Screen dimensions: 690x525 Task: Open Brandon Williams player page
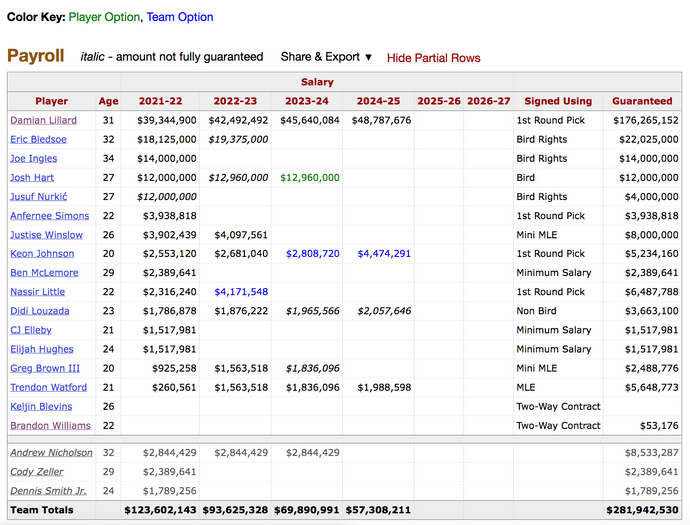pyautogui.click(x=50, y=426)
